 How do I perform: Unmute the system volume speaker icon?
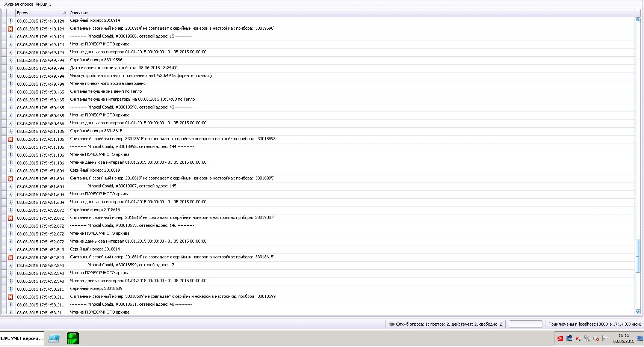pyautogui.click(x=596, y=338)
